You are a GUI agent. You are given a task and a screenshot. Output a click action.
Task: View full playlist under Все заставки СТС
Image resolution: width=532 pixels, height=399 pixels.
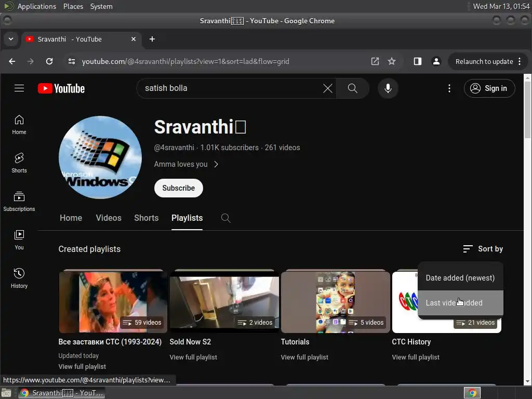82,366
